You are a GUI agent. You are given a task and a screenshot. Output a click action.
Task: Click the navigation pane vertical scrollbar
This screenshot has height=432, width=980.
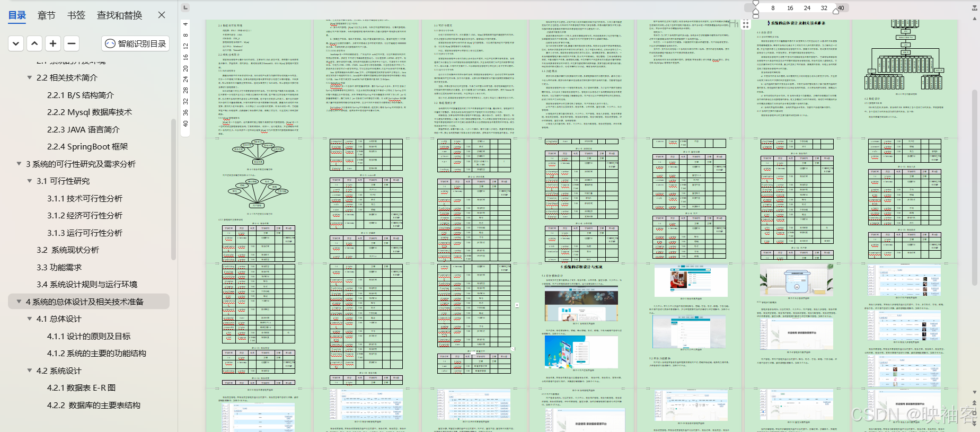coord(174,190)
